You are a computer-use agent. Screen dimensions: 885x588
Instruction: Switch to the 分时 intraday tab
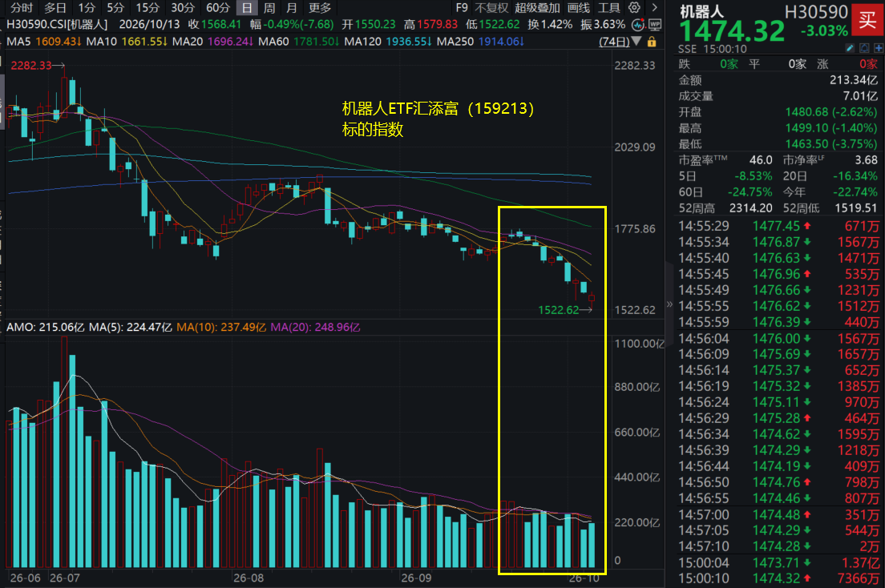22,8
